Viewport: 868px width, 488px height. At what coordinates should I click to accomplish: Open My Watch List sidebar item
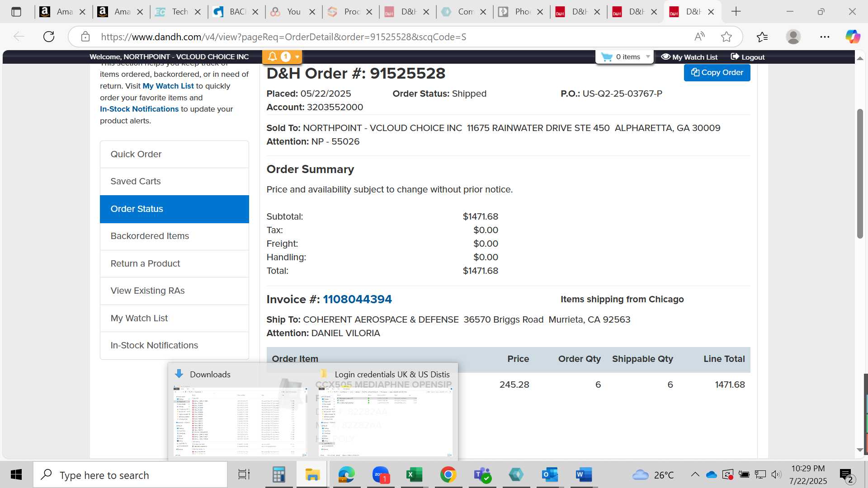pos(175,318)
